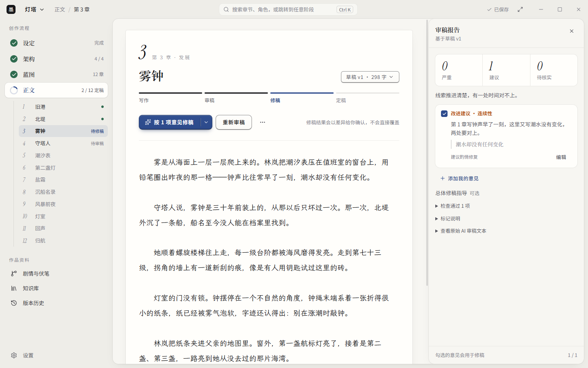Screen dimensions: 588x368
Task: Open the 设定 workflow stage
Action: click(56, 43)
